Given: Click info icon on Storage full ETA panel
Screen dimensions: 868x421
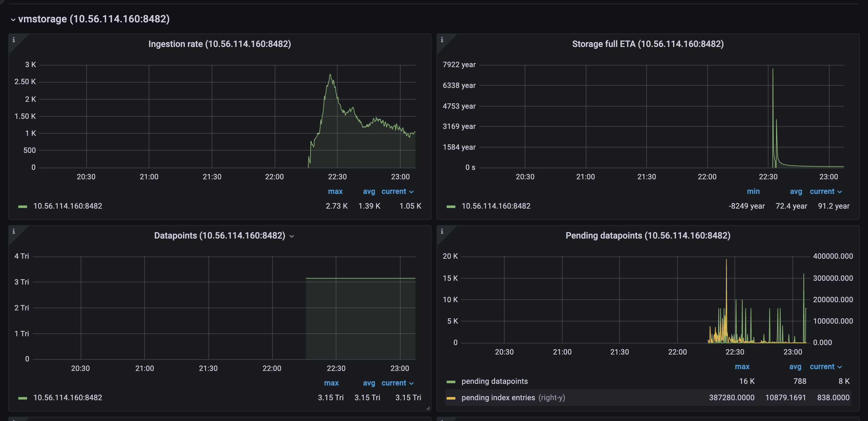Looking at the screenshot, I should [442, 40].
